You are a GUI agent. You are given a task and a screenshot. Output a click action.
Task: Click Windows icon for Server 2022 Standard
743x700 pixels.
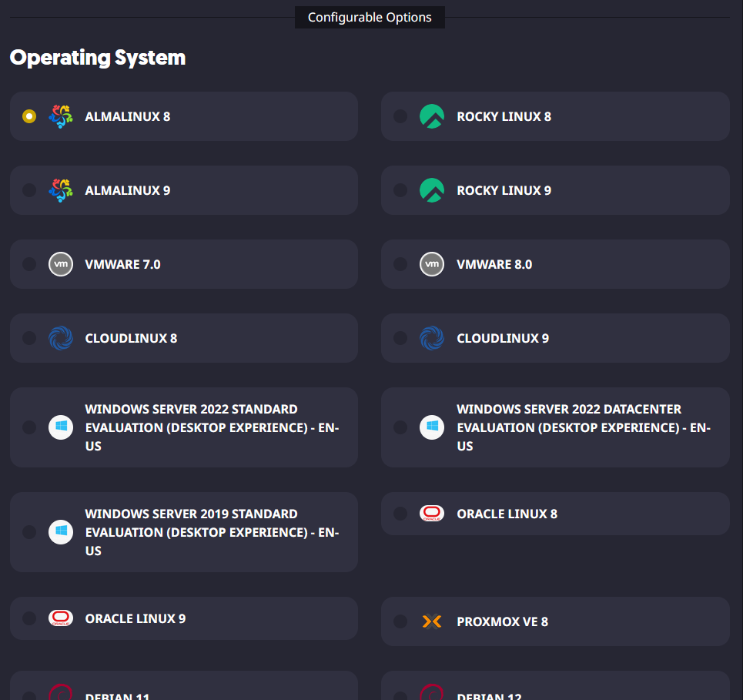coord(61,427)
